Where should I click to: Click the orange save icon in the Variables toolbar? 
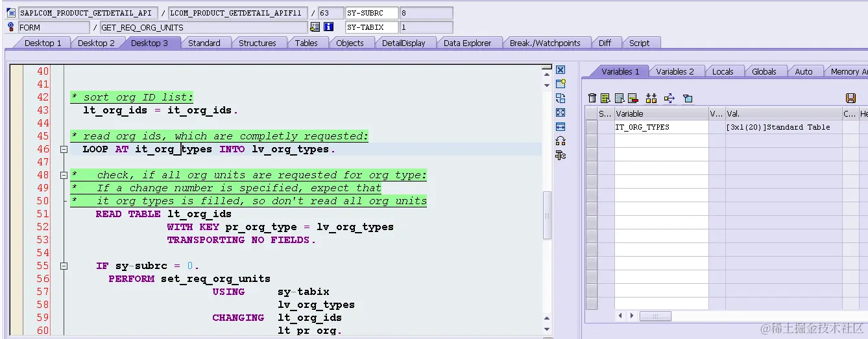[850, 98]
